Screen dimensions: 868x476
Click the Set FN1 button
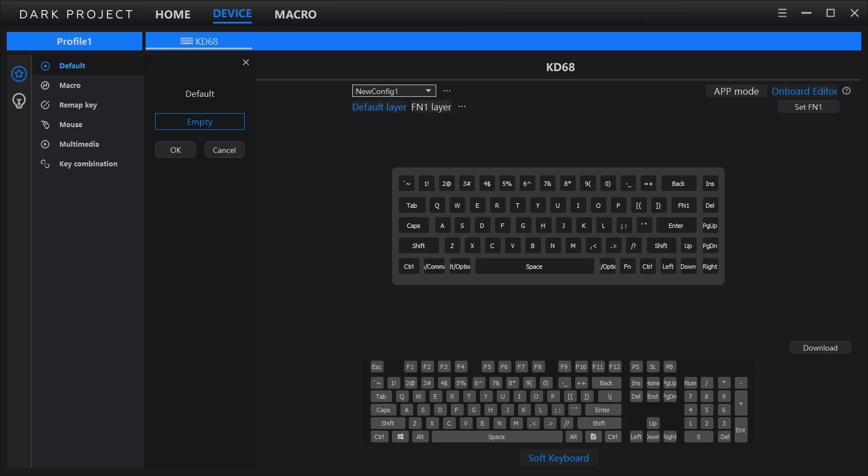tap(809, 107)
